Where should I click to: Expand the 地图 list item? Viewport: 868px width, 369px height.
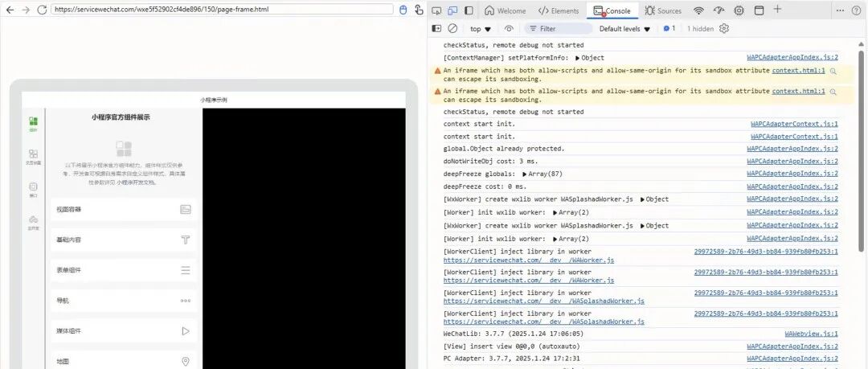(123, 361)
